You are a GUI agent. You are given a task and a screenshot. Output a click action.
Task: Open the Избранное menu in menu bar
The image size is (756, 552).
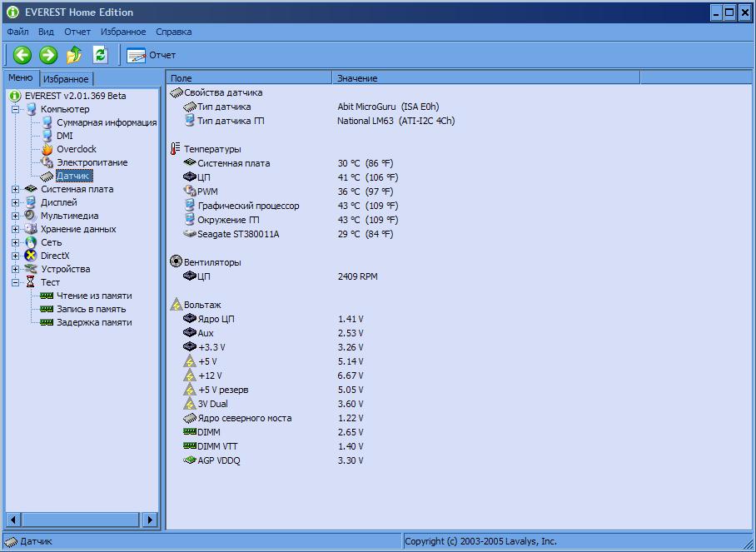(x=123, y=32)
